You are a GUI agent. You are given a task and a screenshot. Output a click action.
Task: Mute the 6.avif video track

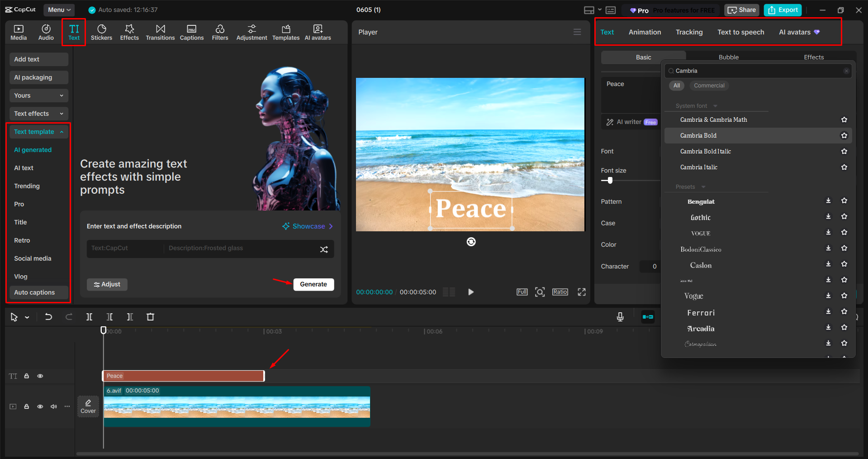pyautogui.click(x=53, y=406)
